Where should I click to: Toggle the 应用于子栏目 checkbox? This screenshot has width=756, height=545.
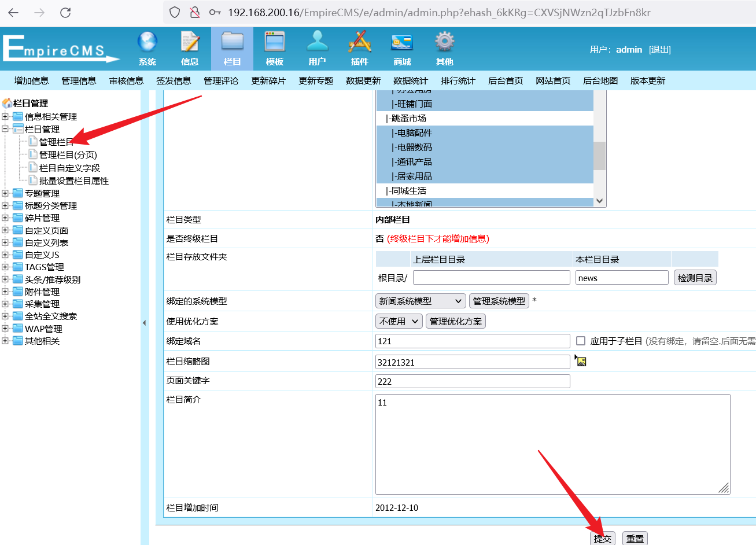(x=581, y=341)
